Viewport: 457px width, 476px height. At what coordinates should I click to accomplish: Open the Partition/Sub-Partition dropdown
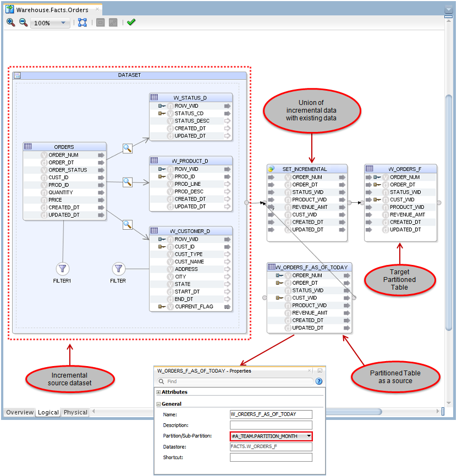[x=309, y=436]
